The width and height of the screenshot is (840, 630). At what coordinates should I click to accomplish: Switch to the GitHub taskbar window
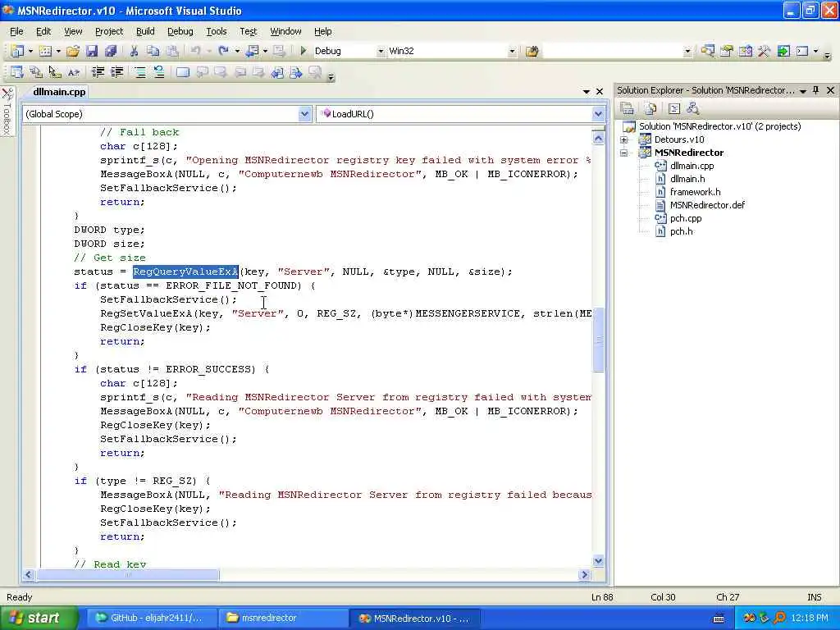(x=152, y=619)
